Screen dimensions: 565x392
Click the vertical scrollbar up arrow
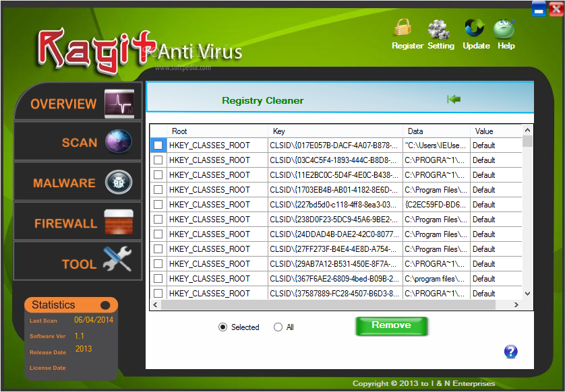[527, 130]
